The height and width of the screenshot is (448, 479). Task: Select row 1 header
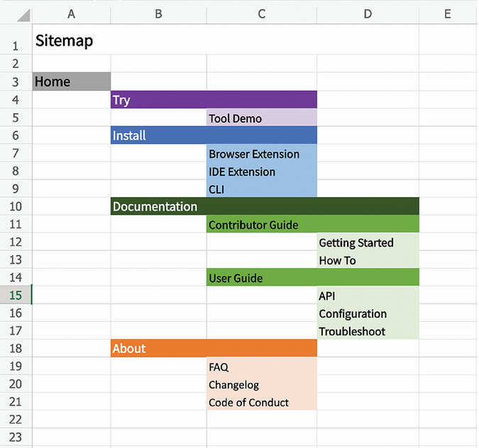[x=16, y=46]
